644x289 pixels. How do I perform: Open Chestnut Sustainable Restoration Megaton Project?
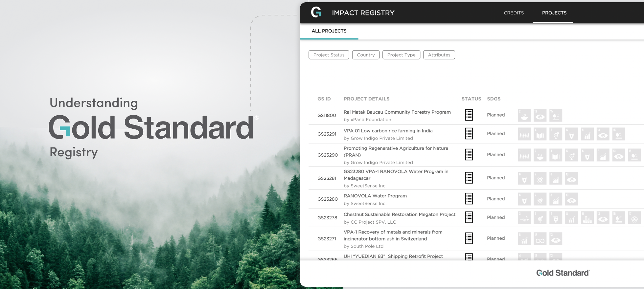[x=400, y=214]
